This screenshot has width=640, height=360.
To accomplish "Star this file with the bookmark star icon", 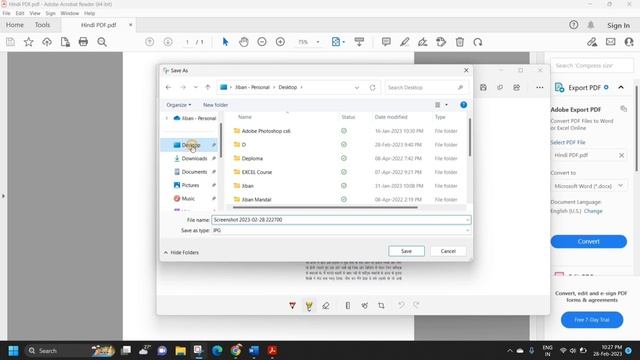I will (29, 42).
